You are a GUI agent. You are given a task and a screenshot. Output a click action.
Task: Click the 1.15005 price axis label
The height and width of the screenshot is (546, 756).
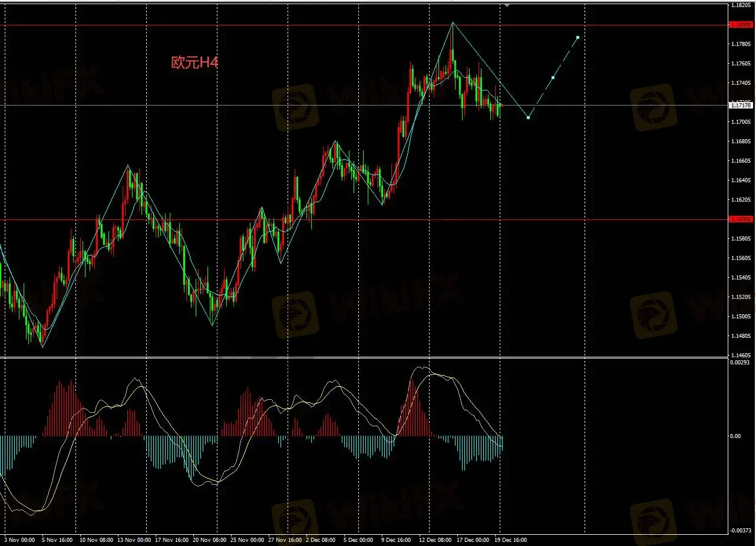[x=741, y=317]
